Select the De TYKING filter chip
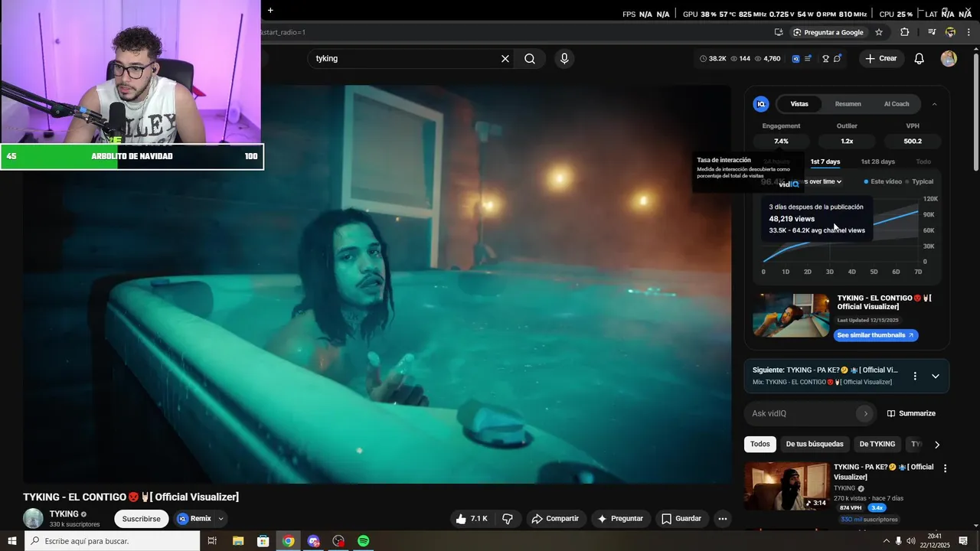 877,445
